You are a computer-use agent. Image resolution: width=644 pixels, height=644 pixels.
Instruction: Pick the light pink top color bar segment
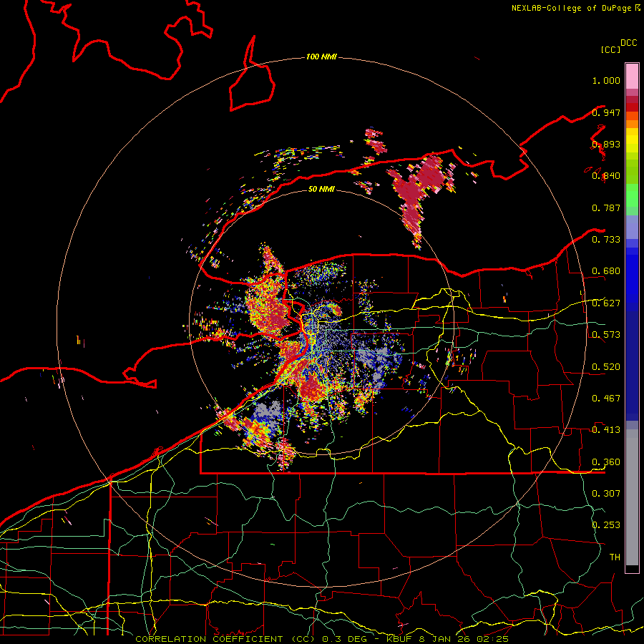pyautogui.click(x=632, y=77)
